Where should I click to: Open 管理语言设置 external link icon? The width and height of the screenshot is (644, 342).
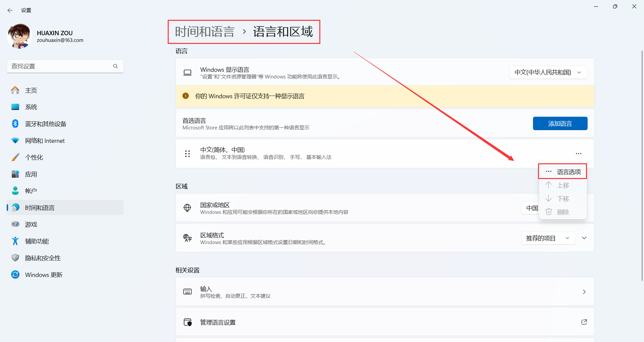click(x=584, y=322)
